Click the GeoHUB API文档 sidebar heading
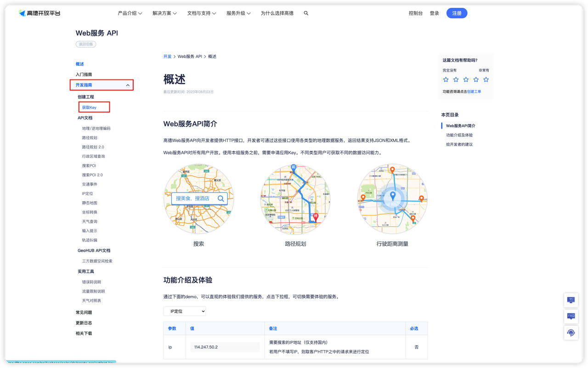This screenshot has height=368, width=588. point(94,251)
